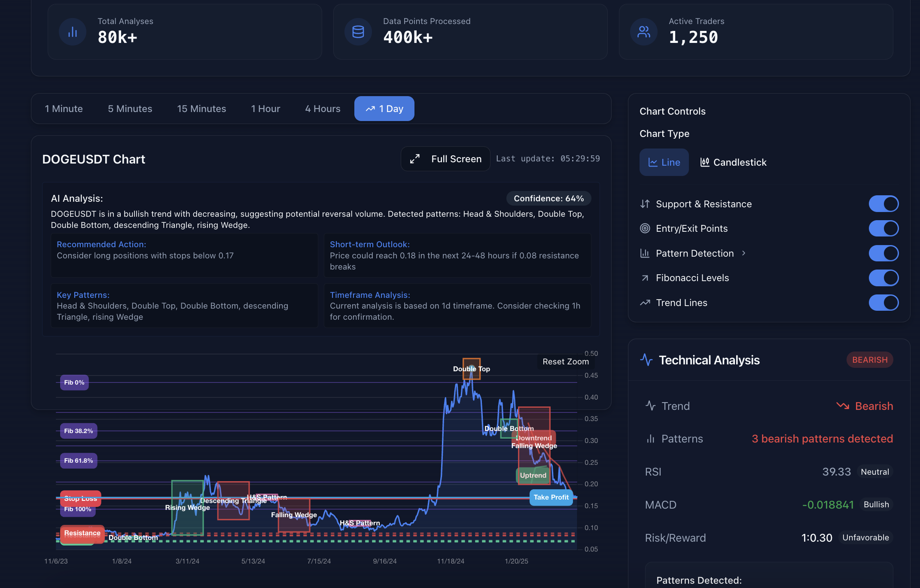920x588 pixels.
Task: Click the Full Screen expand arrows icon
Action: tap(414, 159)
